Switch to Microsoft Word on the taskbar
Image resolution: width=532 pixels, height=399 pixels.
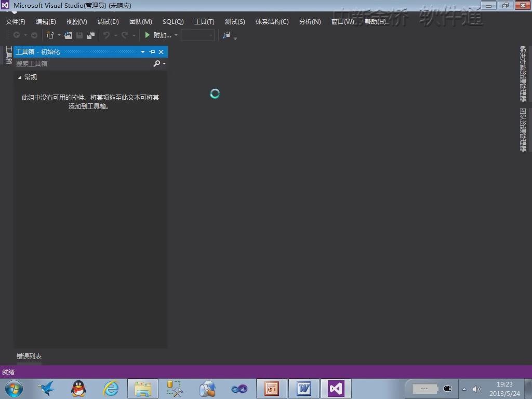[x=304, y=389]
